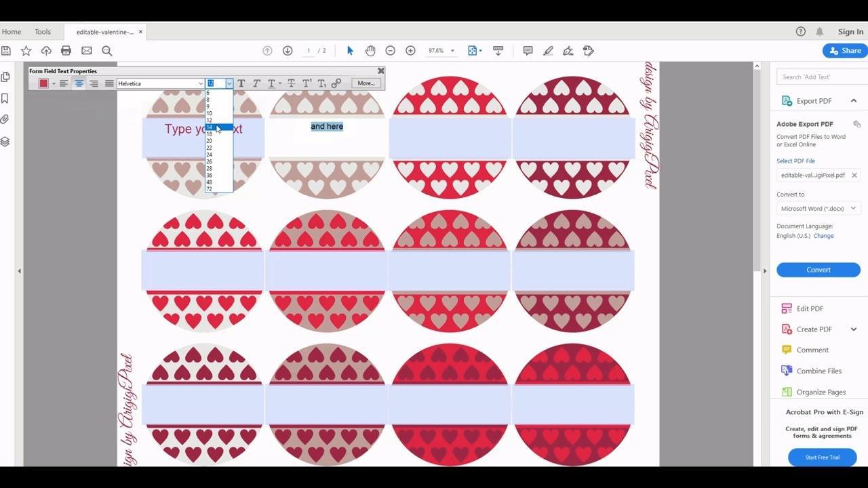868x488 pixels.
Task: Send the file by email icon
Action: coord(87,51)
